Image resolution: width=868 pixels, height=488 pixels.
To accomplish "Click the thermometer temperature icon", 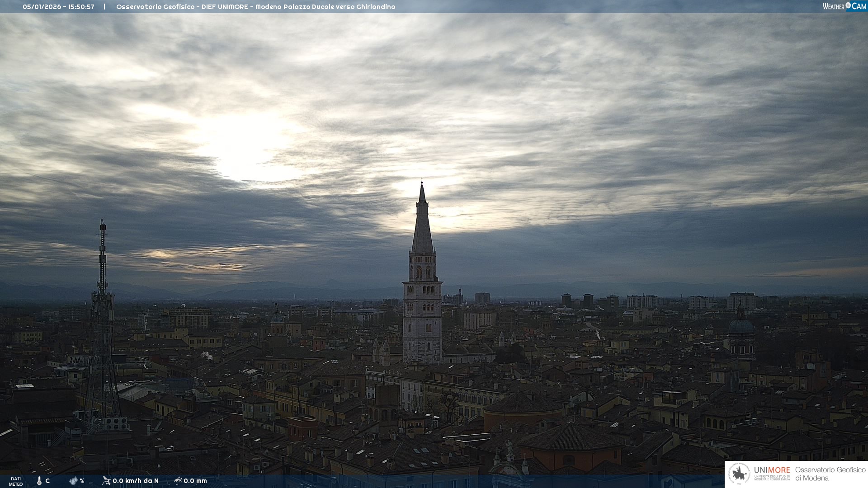I will pyautogui.click(x=39, y=481).
